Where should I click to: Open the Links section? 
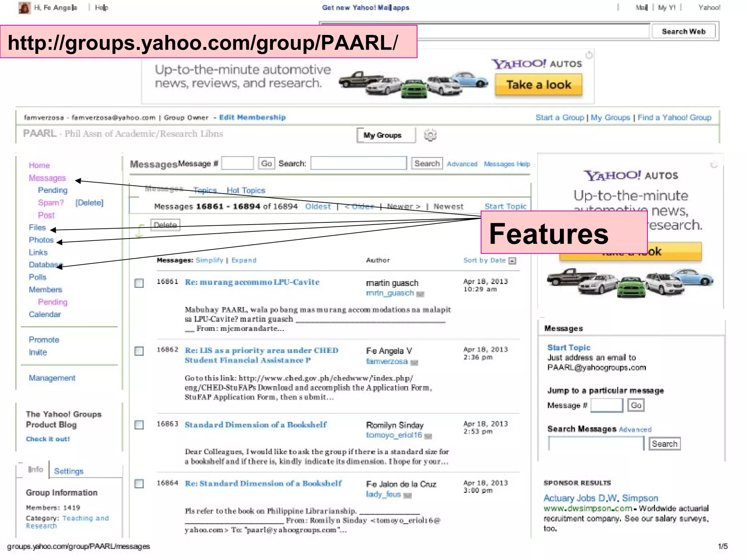tap(38, 252)
